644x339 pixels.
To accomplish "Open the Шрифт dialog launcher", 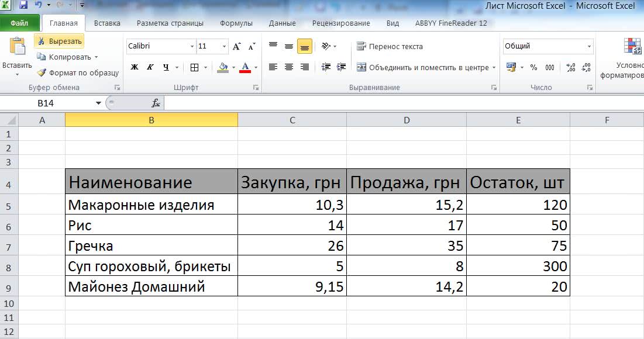I will point(256,88).
